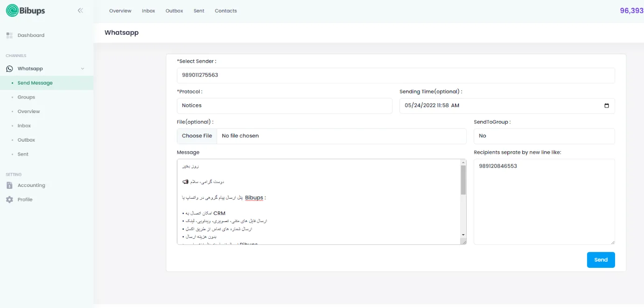Click the Profile gear icon
644x308 pixels.
click(x=9, y=200)
